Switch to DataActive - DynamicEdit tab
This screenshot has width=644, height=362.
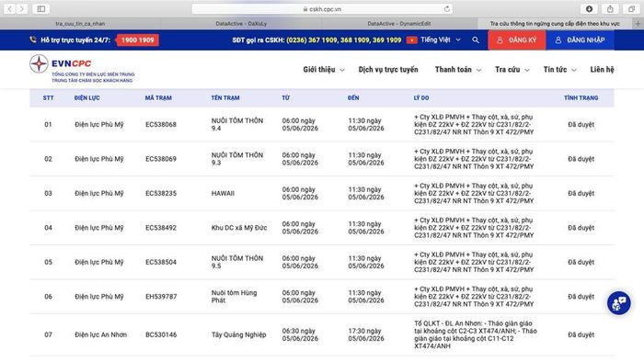click(x=399, y=24)
